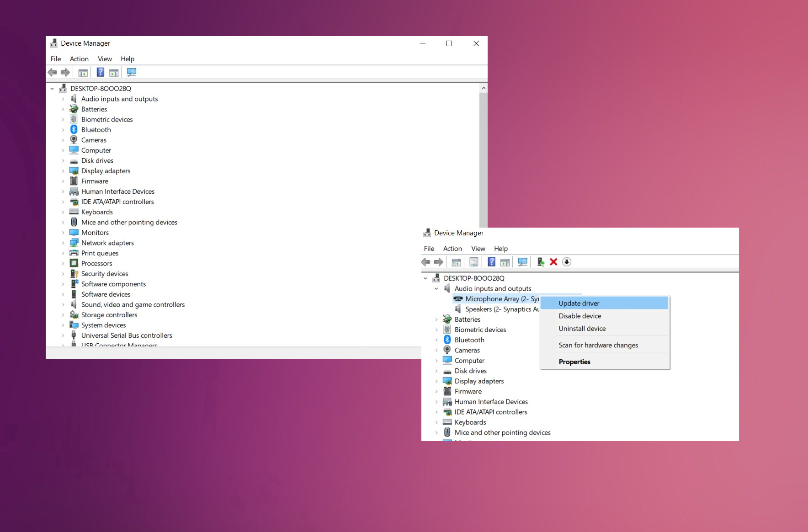Click Forward arrow in left Device Manager toolbar

(x=65, y=72)
